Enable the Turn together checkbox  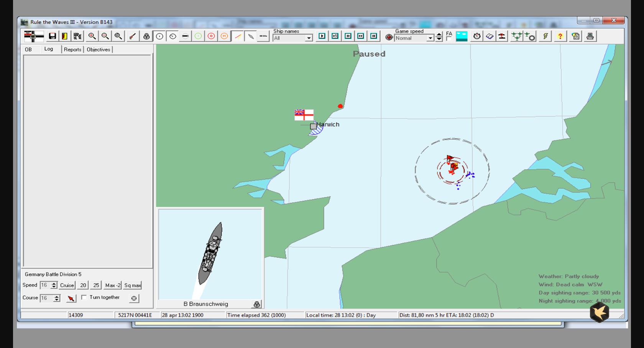point(84,297)
